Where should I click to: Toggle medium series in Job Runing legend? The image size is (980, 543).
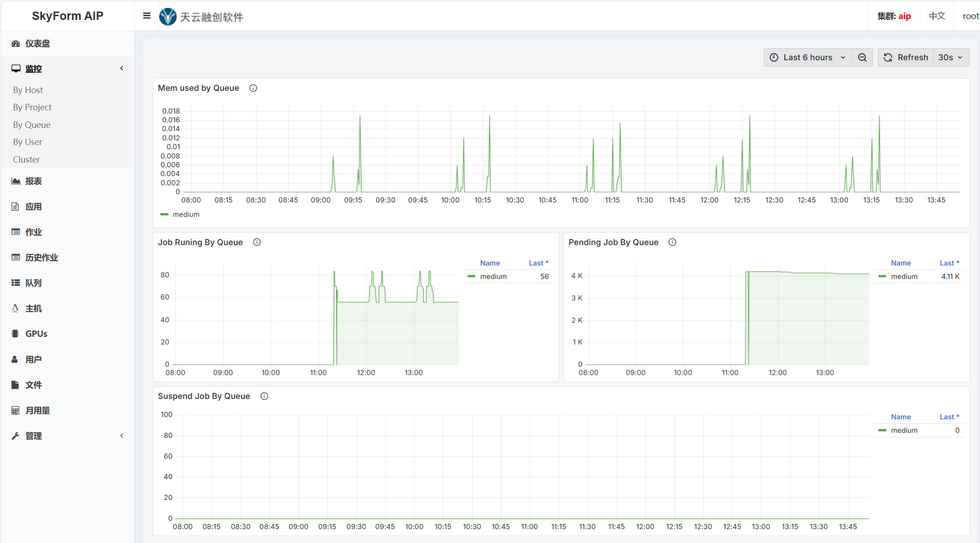click(x=493, y=277)
